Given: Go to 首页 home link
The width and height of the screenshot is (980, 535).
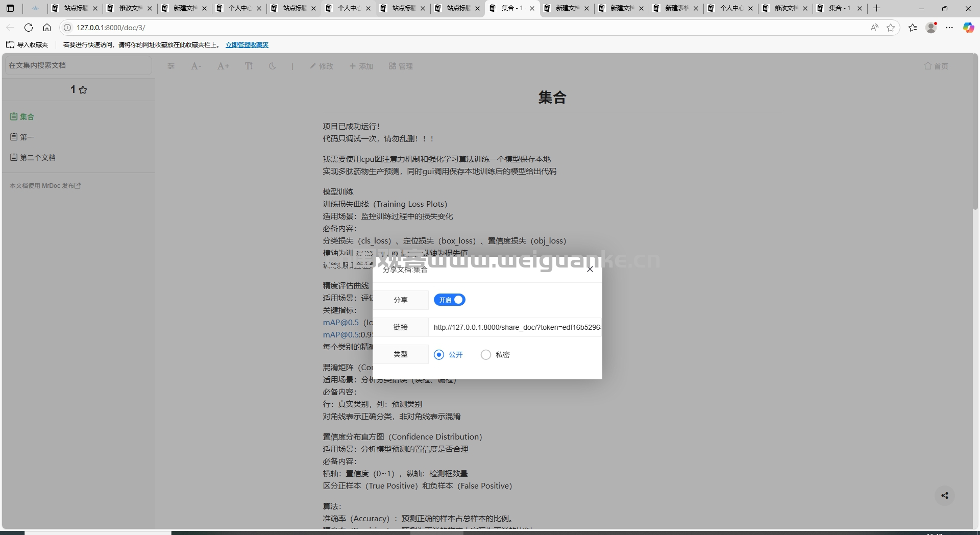Looking at the screenshot, I should tap(936, 66).
